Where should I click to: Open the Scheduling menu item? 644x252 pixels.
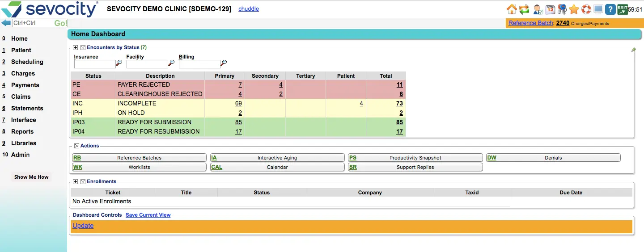27,62
